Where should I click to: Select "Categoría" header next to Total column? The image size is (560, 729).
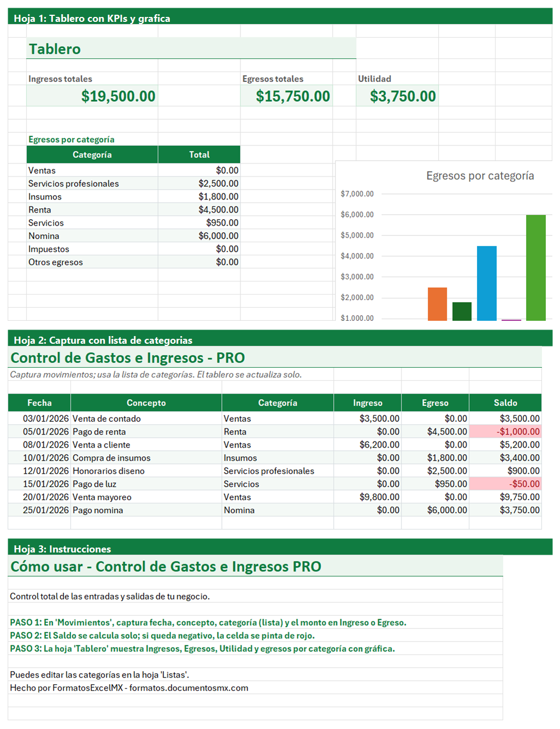pyautogui.click(x=92, y=155)
